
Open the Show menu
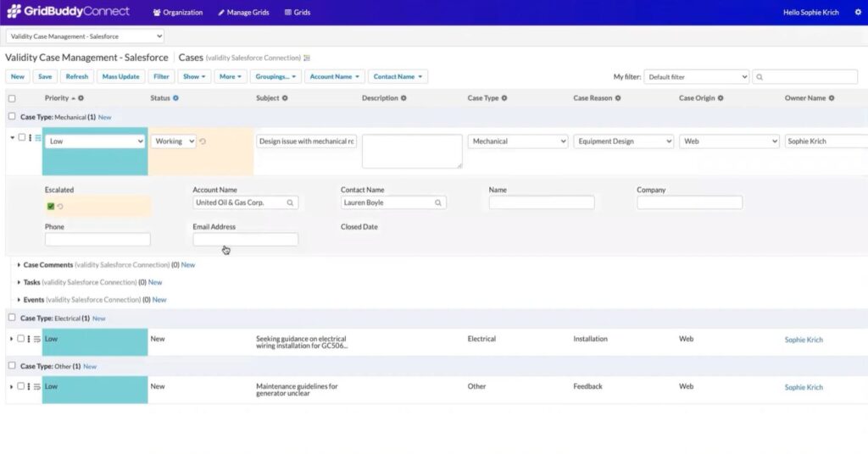click(194, 77)
